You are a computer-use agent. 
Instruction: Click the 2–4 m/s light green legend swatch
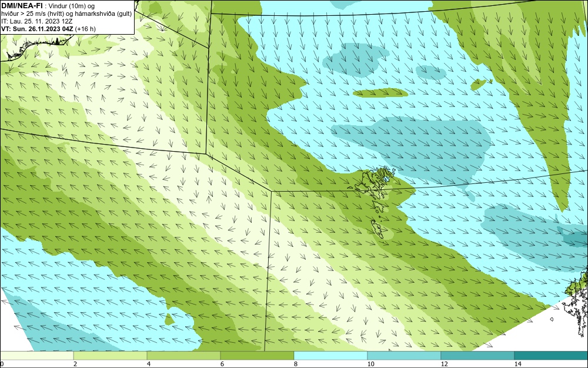[x=111, y=356]
